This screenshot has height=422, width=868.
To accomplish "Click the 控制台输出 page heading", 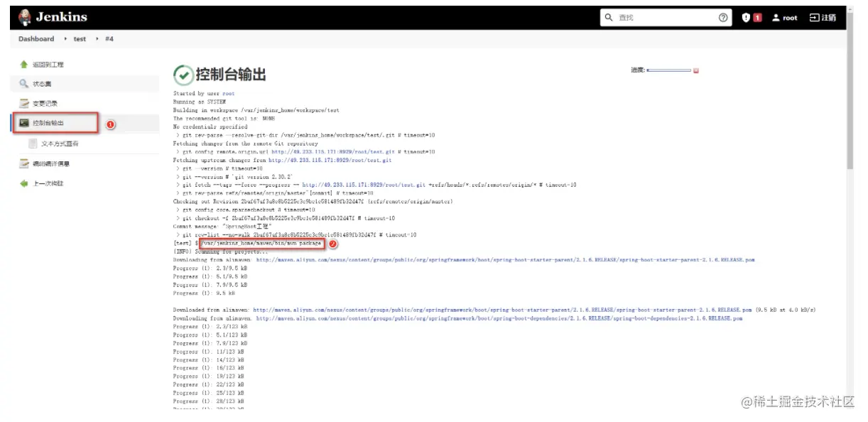I will tap(231, 75).
